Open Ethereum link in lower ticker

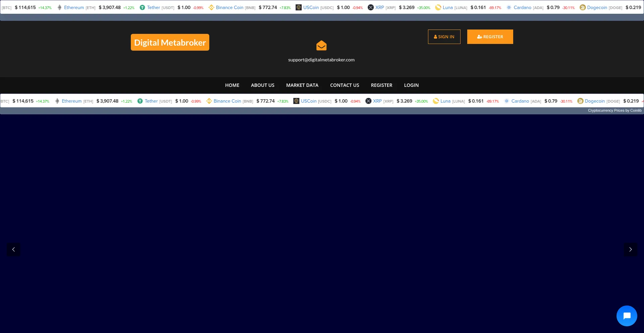[x=71, y=101]
